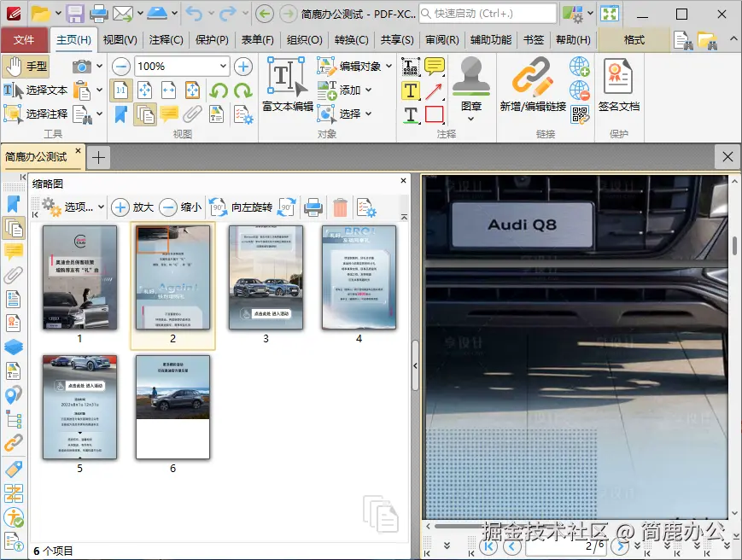Open the 注释(C) ribbon tab
This screenshot has width=742, height=560.
click(166, 40)
